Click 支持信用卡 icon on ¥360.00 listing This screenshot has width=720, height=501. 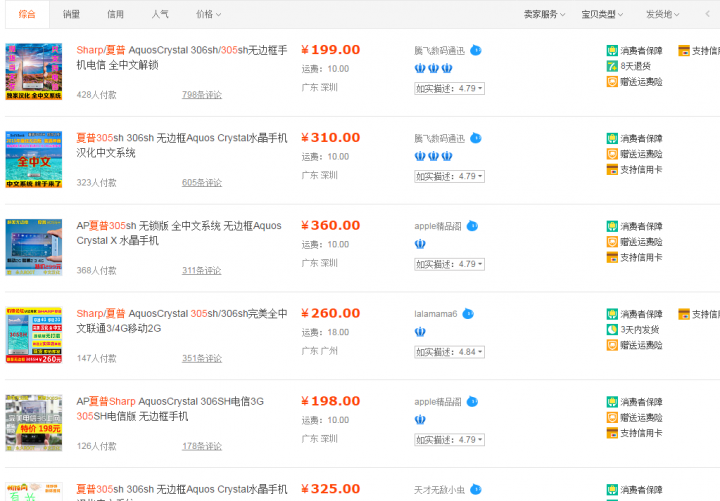pyautogui.click(x=612, y=257)
